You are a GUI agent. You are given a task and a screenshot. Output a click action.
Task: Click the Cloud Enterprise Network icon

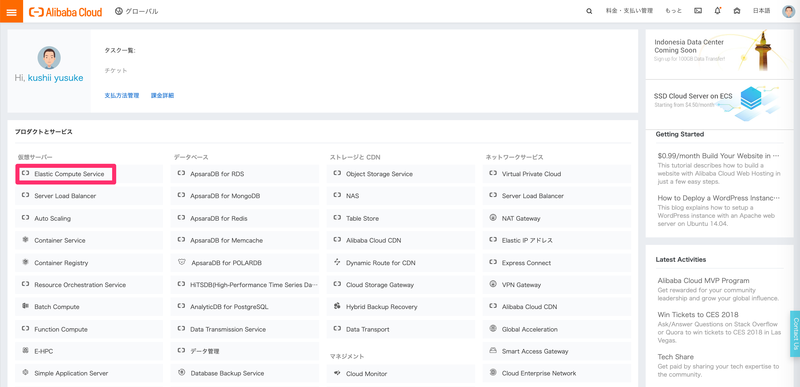tap(493, 373)
